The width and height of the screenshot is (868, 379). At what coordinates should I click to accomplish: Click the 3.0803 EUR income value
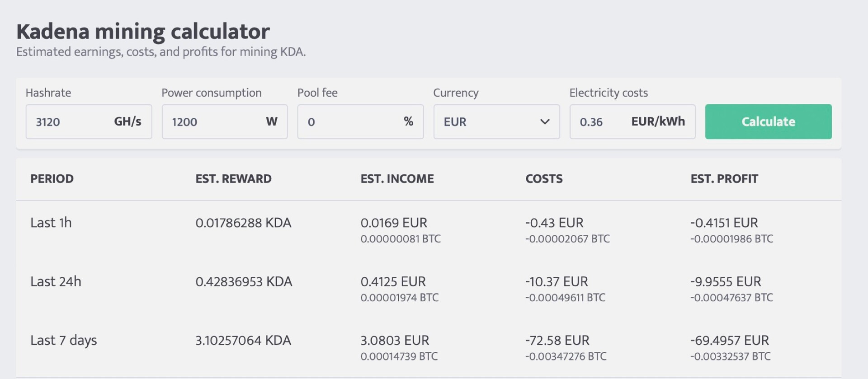[395, 340]
